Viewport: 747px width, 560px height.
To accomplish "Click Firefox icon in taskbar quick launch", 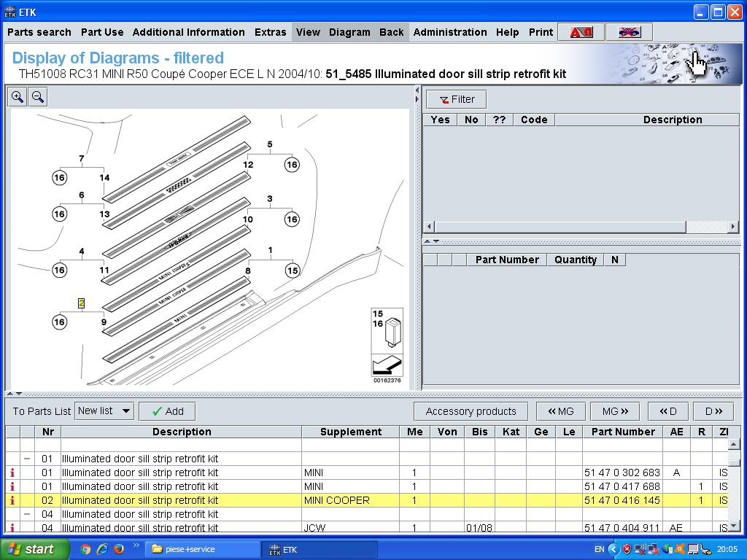I will pos(118,549).
